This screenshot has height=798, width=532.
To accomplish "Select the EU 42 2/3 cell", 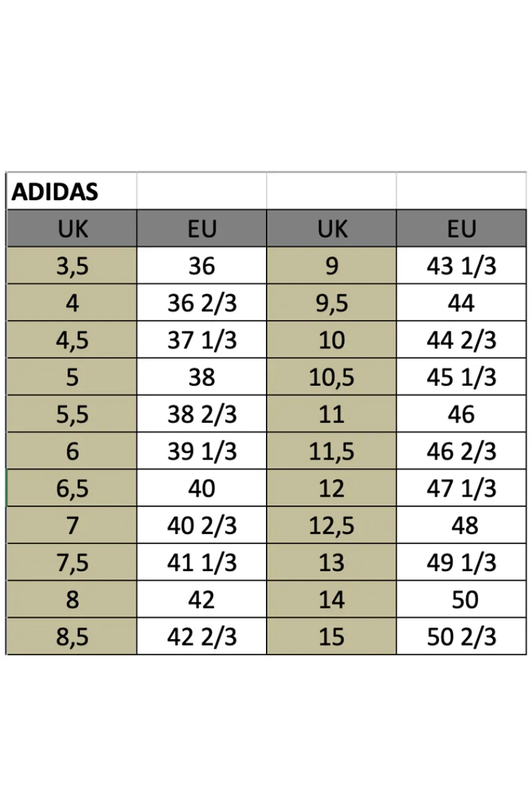I will [x=201, y=636].
